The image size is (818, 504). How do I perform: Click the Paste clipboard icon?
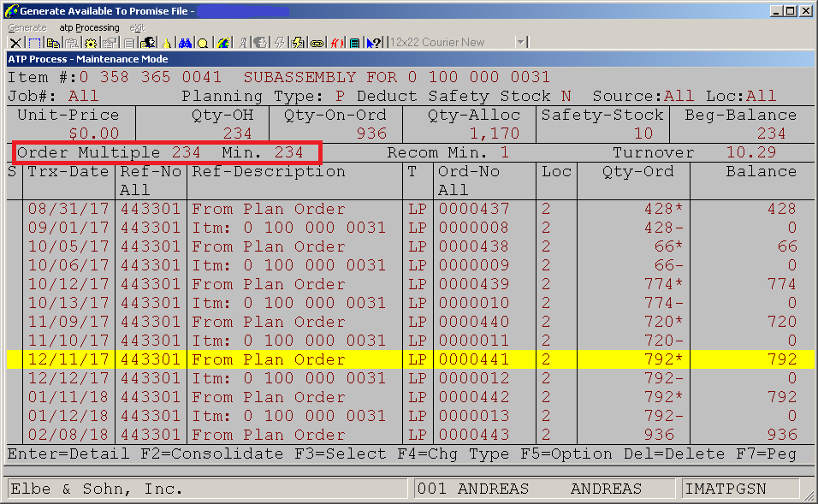[x=72, y=44]
